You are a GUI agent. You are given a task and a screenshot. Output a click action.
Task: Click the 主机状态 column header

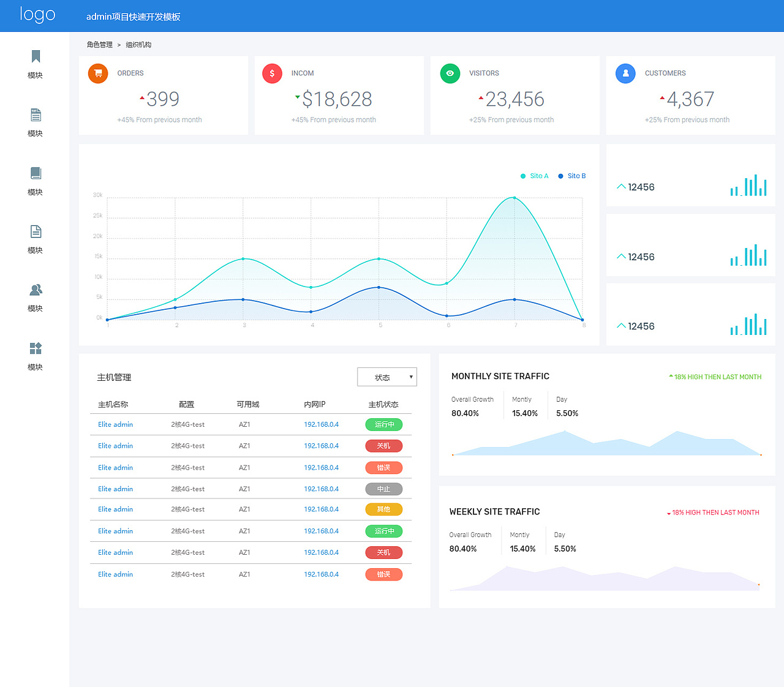click(383, 404)
